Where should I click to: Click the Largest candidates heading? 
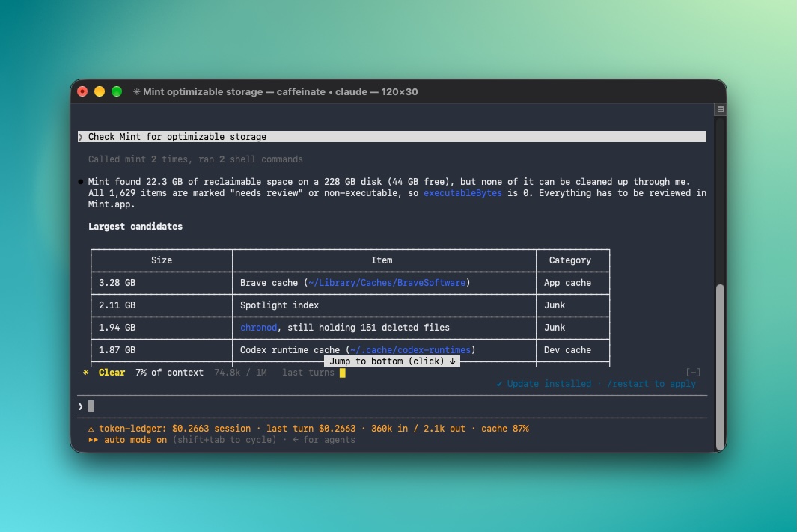[135, 227]
